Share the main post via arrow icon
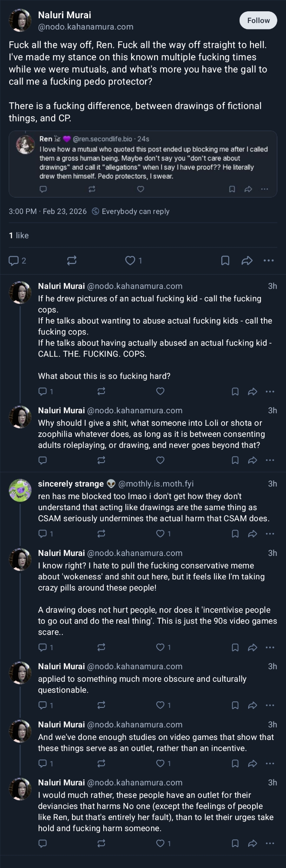Viewport: 286px width, 868px height. click(247, 260)
